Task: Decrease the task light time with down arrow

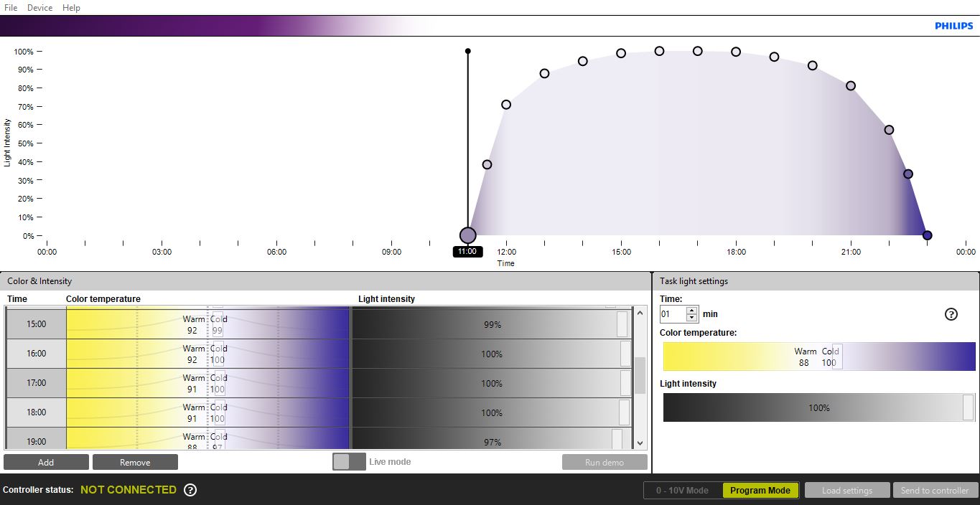Action: (692, 318)
